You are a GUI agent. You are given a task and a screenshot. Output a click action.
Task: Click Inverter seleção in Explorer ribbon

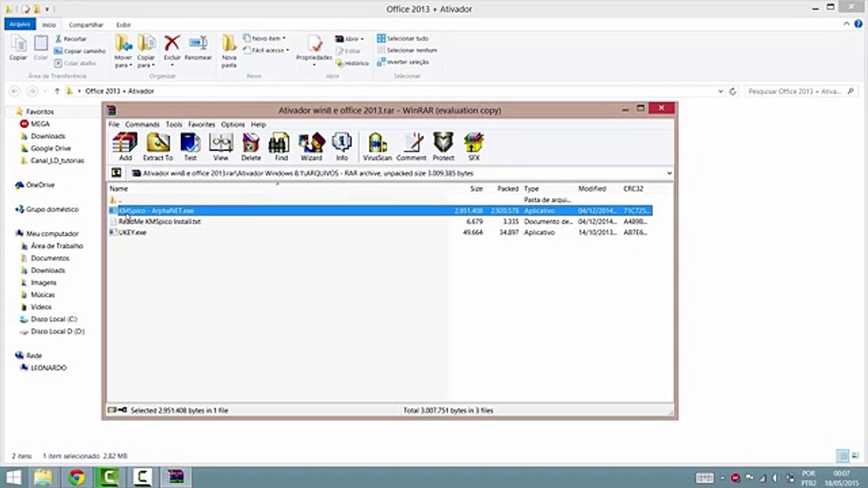pos(403,62)
